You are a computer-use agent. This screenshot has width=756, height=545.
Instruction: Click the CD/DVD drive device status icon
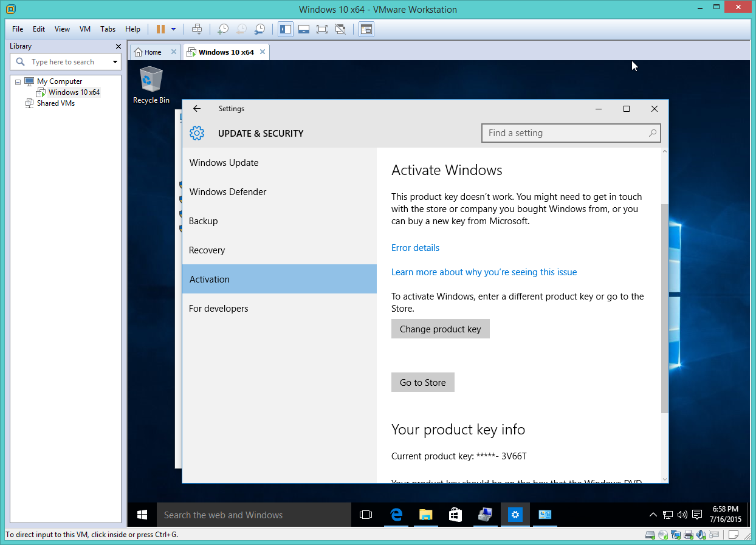coord(663,535)
